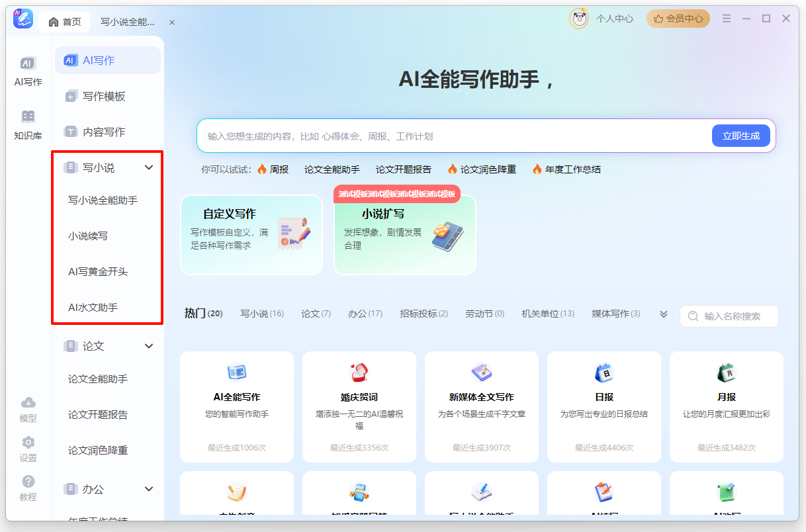806x532 pixels.
Task: Select the 办公 category tab
Action: coord(365,314)
